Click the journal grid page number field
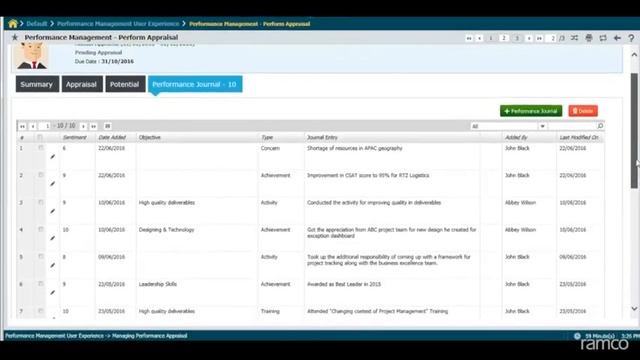 [45, 126]
